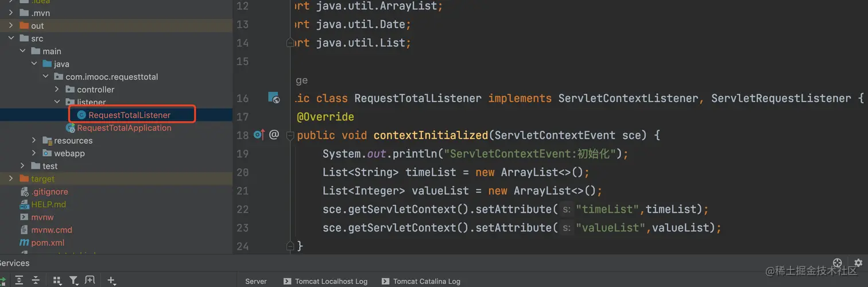Collapse the main folder
This screenshot has width=868, height=287.
tap(22, 51)
